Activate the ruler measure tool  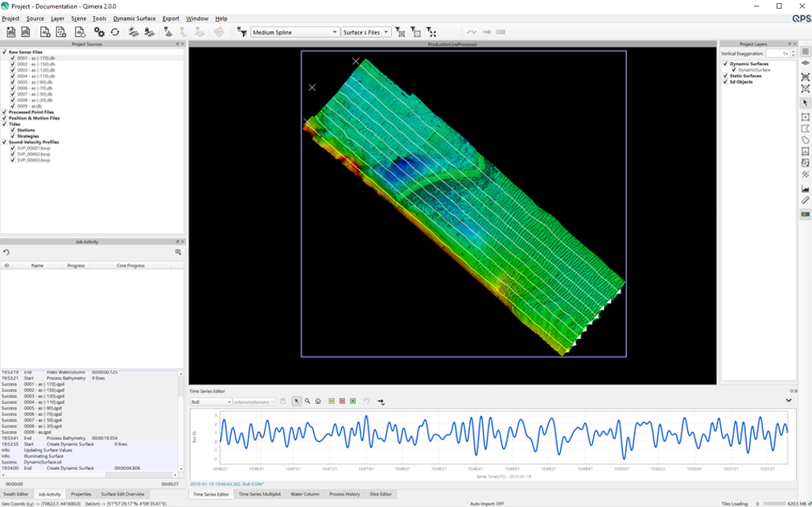tap(806, 200)
